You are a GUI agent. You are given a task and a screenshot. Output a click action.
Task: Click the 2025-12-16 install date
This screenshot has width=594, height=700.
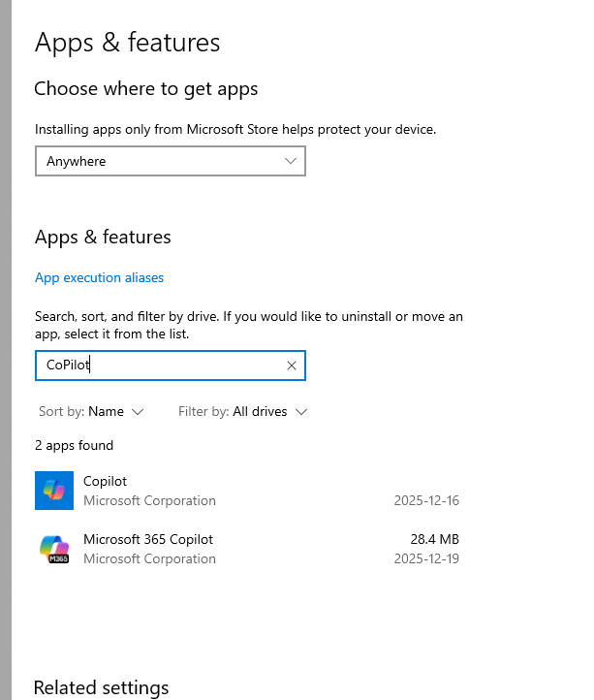[x=426, y=500]
